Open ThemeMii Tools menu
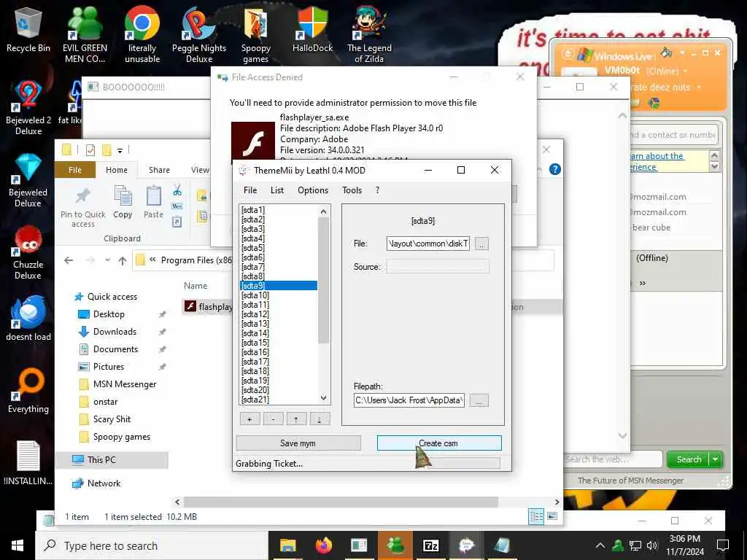 pyautogui.click(x=352, y=190)
